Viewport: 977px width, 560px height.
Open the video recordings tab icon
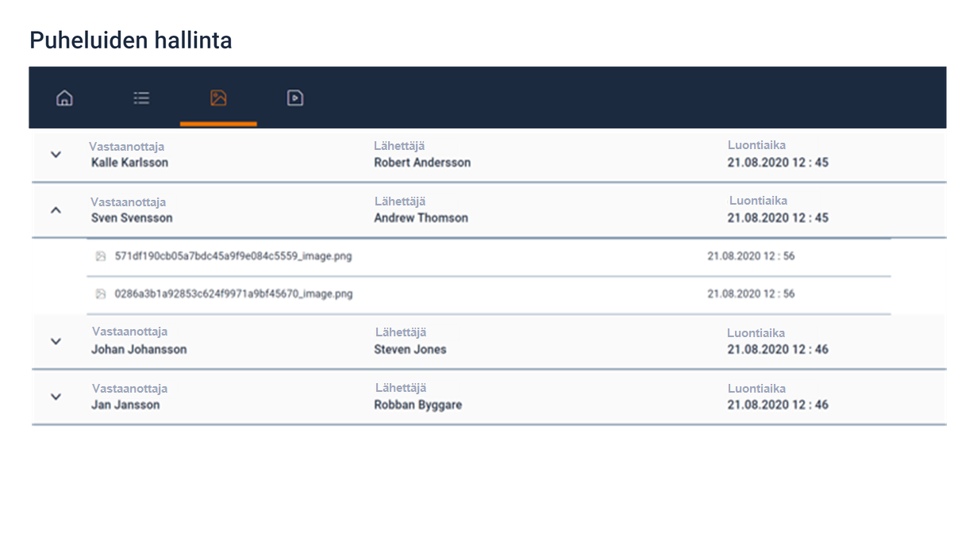[x=295, y=98]
